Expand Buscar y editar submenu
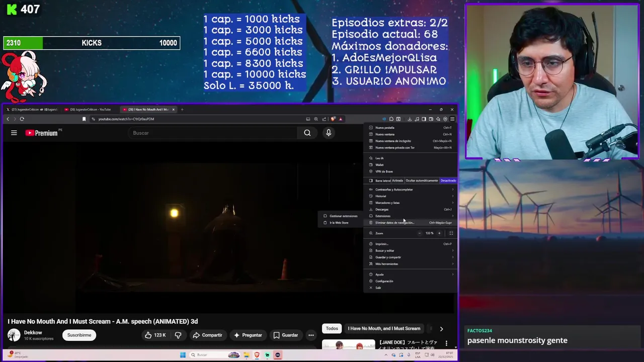The image size is (644, 362). [x=411, y=250]
